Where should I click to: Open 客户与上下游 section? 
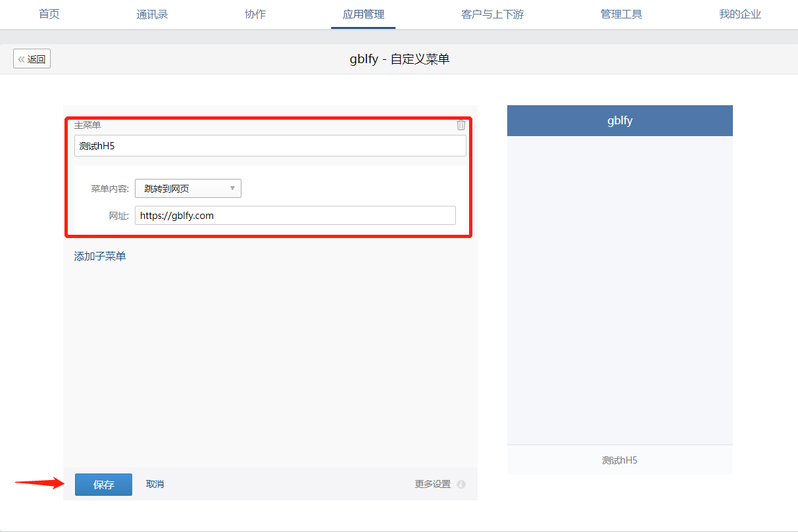[x=492, y=14]
